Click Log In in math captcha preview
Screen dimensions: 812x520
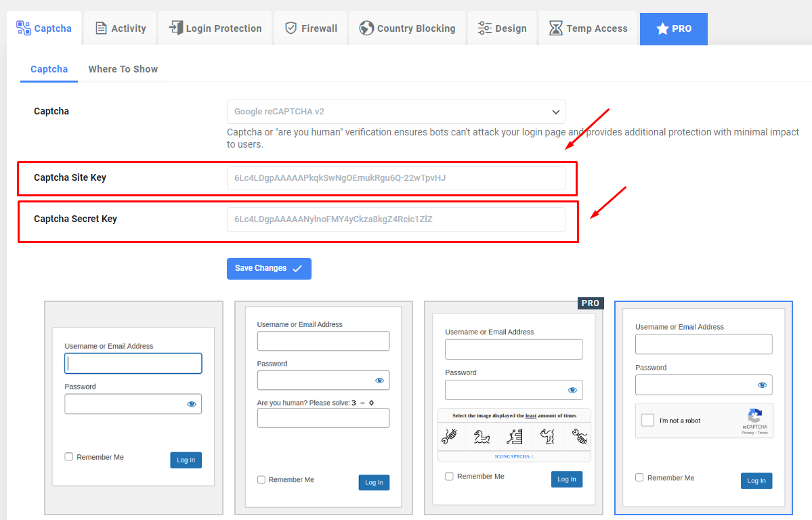click(374, 482)
